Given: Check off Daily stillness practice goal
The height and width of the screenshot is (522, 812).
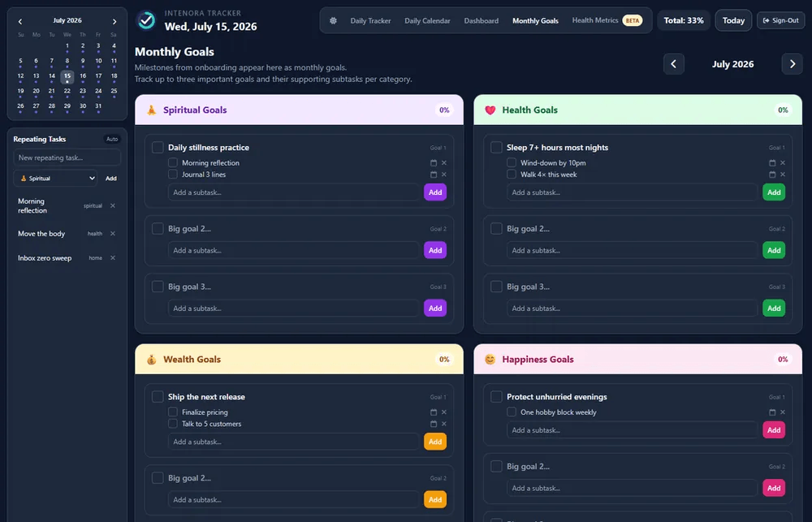Looking at the screenshot, I should coord(158,148).
